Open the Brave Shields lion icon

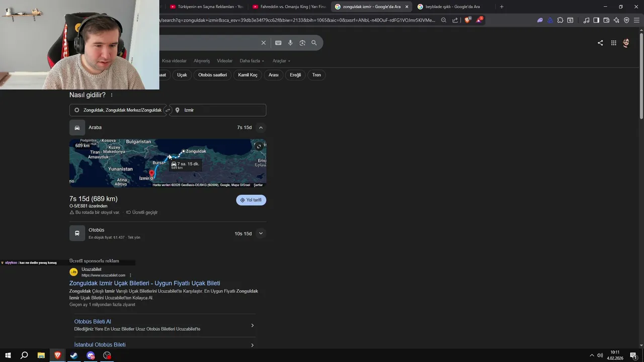pyautogui.click(x=467, y=20)
